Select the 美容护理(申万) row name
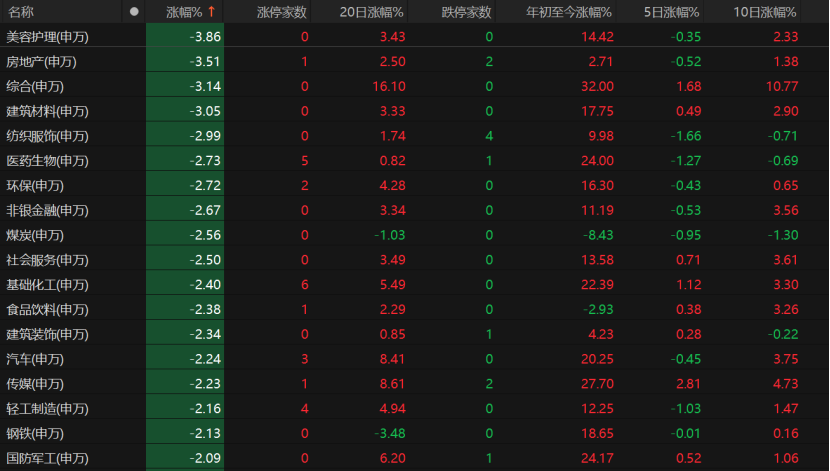The height and width of the screenshot is (471, 830). pos(47,37)
